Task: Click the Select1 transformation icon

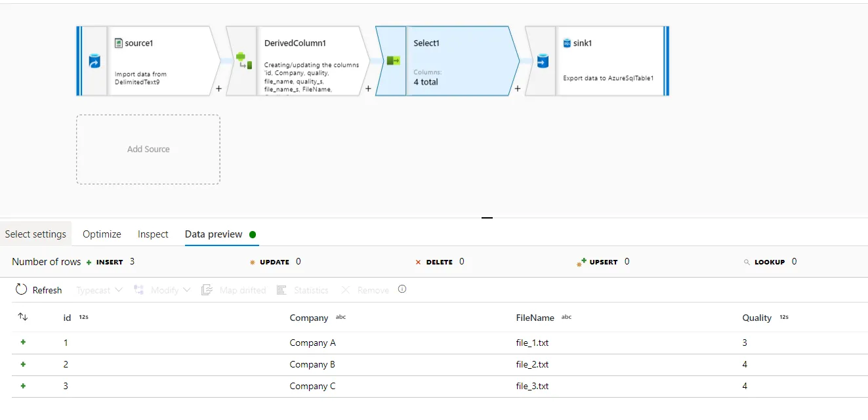Action: click(392, 61)
